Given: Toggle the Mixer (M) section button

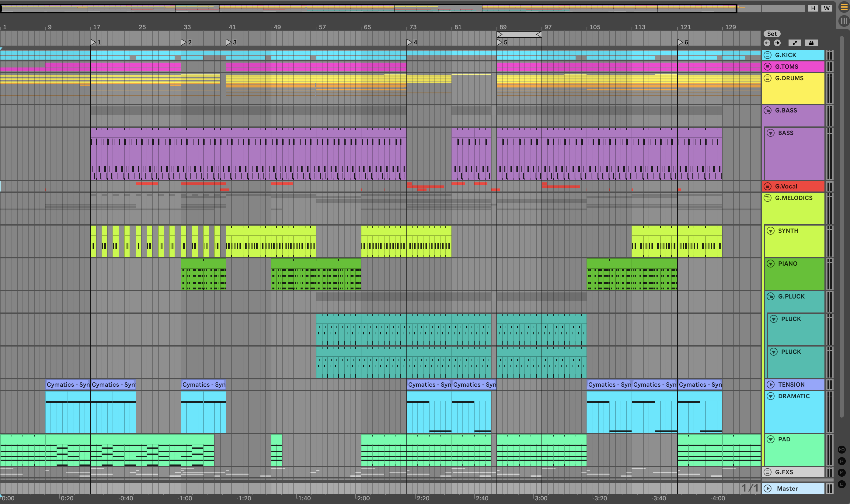Looking at the screenshot, I should point(841,473).
